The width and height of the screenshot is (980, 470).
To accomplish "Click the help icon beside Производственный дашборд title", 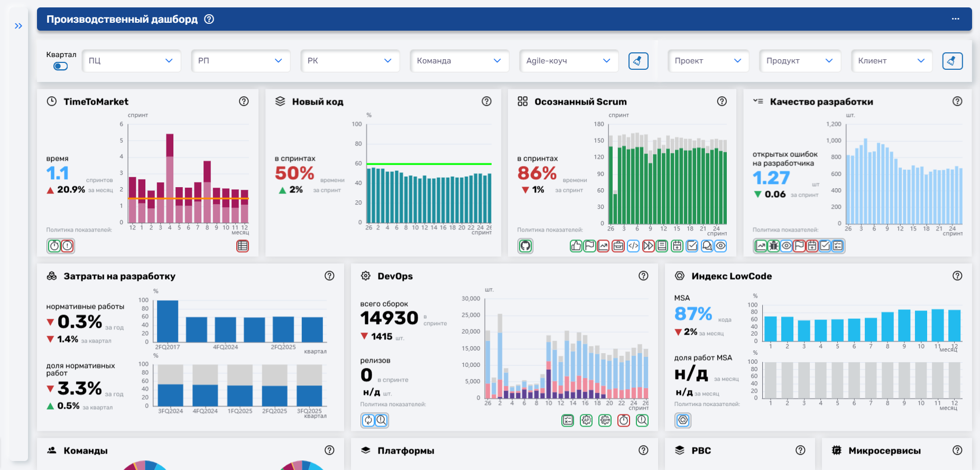I will 209,19.
